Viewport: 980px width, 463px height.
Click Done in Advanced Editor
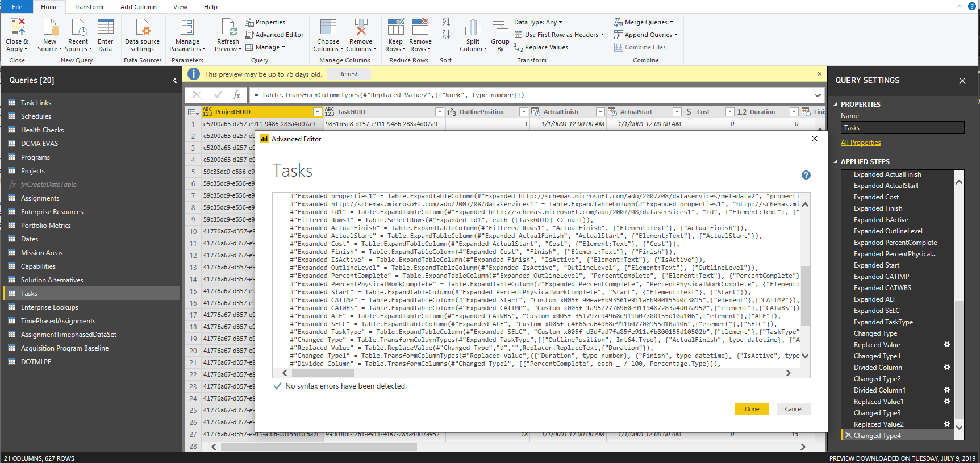point(752,409)
